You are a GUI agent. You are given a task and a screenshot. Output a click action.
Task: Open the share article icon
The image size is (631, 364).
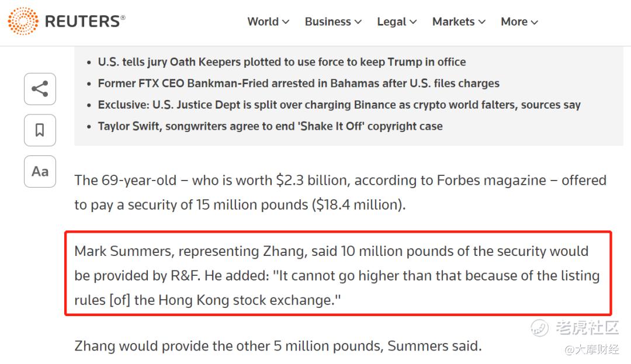[40, 89]
